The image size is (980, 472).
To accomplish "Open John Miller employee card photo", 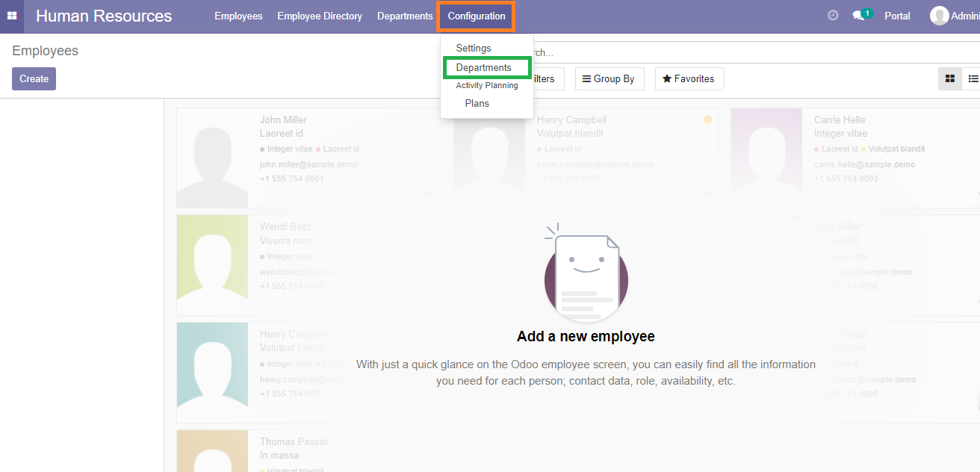I will (212, 158).
